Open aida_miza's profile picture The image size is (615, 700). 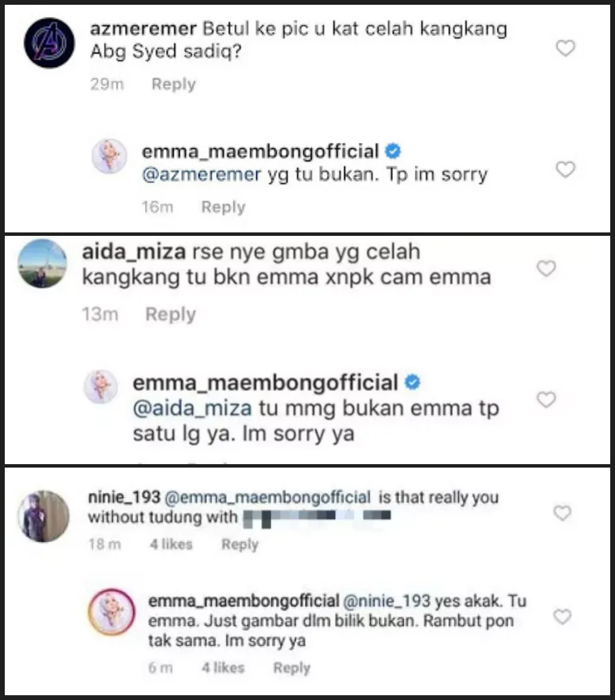[42, 263]
